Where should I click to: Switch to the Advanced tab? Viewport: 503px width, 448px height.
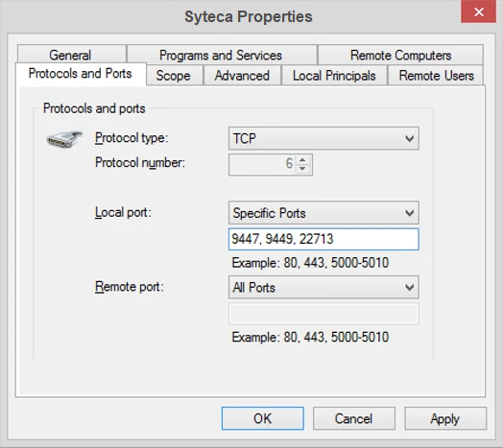pyautogui.click(x=242, y=76)
